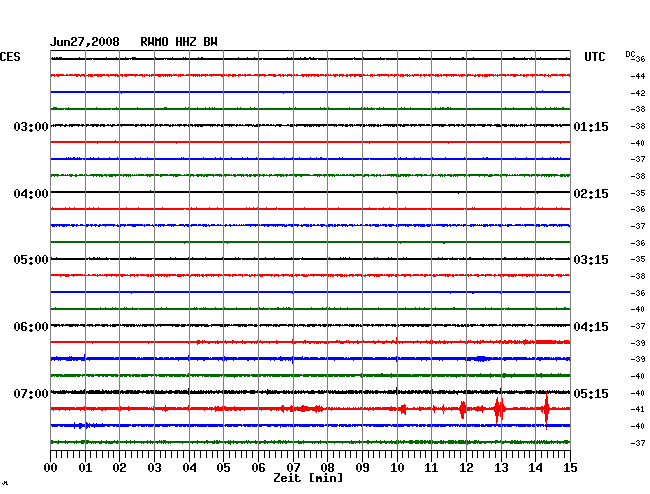The height and width of the screenshot is (494, 650).
Task: Select the 02:15 UTC label
Action: point(591,194)
